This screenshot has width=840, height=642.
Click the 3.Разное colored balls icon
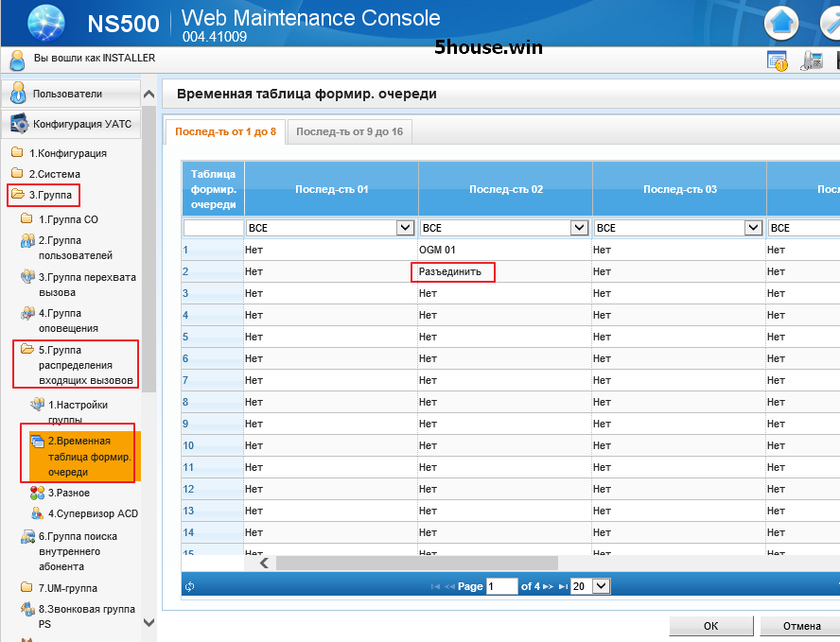[37, 493]
